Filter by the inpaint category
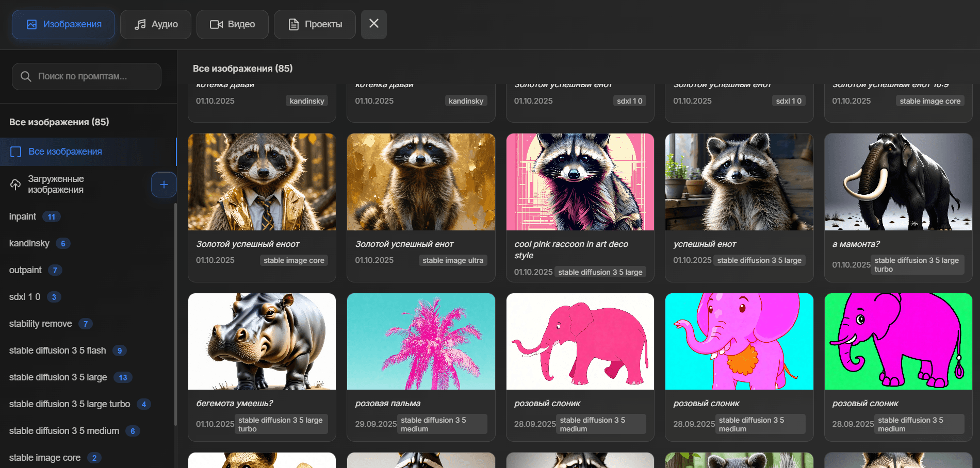 (x=23, y=216)
